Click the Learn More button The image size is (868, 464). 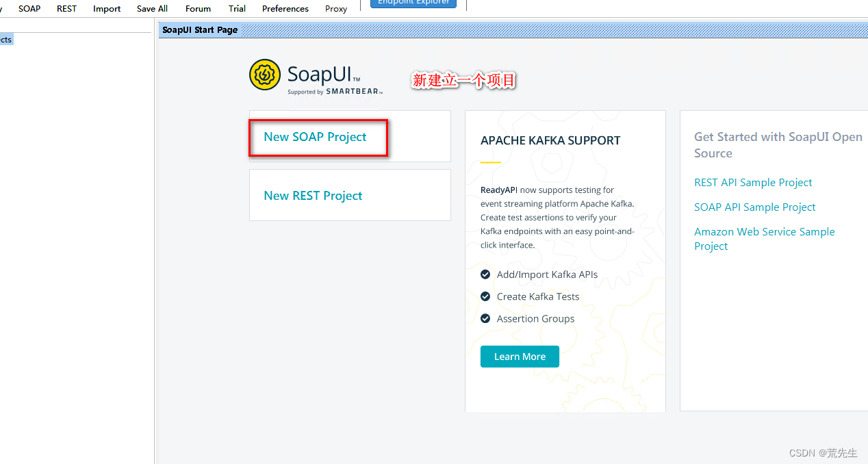[520, 357]
